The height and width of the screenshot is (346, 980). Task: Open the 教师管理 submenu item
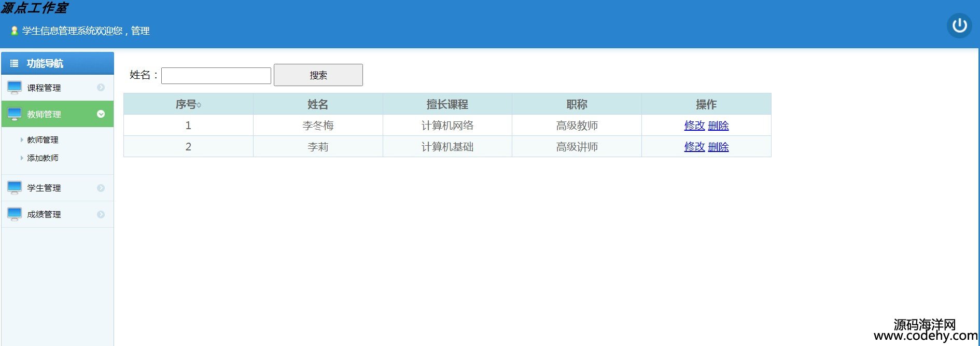[43, 140]
